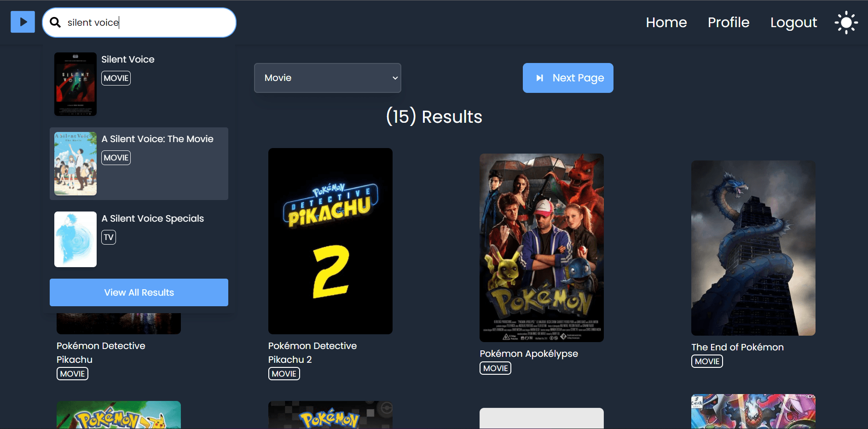
Task: Pick A Silent Voice Specials TV suggestion
Action: point(152,218)
